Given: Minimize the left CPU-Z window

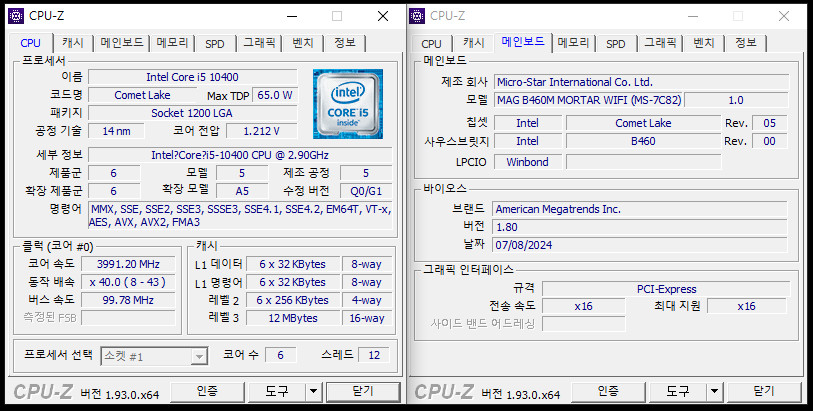Looking at the screenshot, I should 292,16.
